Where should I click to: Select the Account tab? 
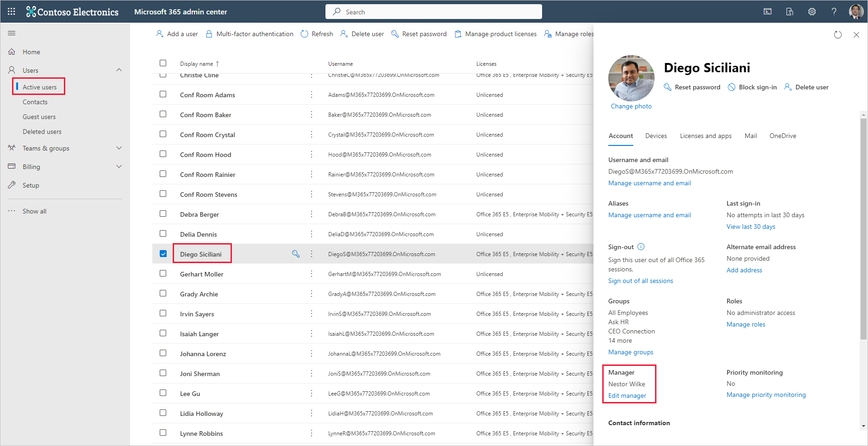pyautogui.click(x=620, y=136)
